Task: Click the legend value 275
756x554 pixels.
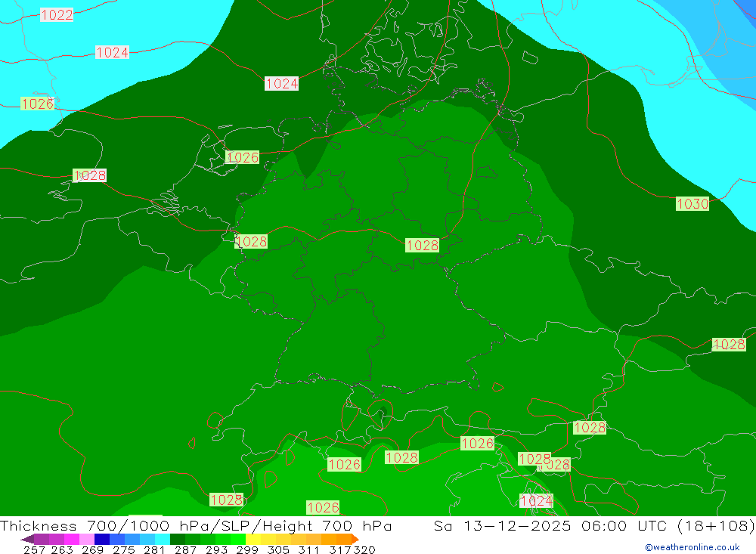Action: tap(123, 549)
